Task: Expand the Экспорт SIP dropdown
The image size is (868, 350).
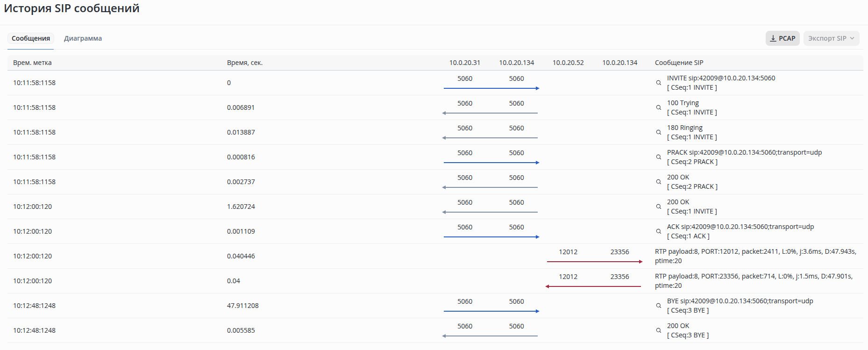Action: [x=831, y=38]
